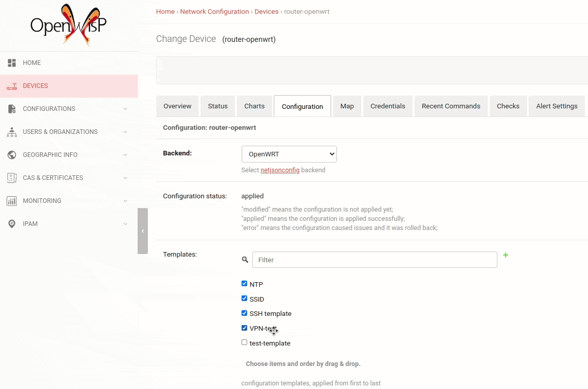The height and width of the screenshot is (389, 588).
Task: Enable the test-template checkbox
Action: coord(244,342)
